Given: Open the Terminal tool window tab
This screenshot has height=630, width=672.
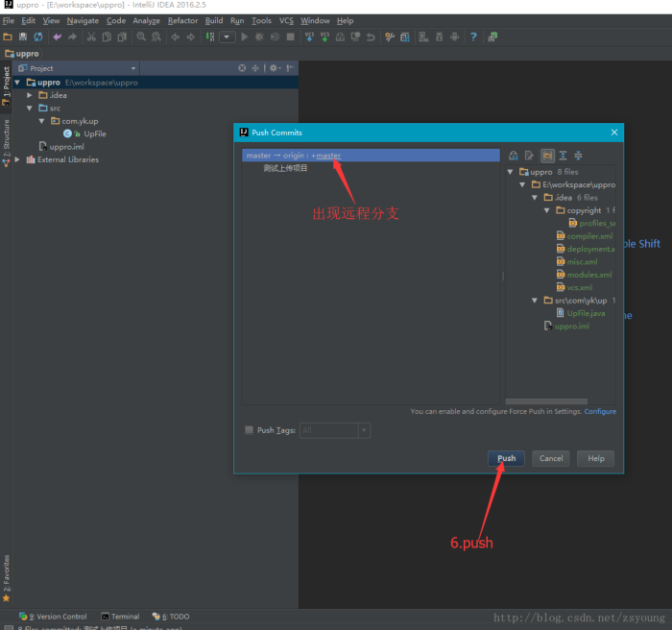Looking at the screenshot, I should click(x=120, y=617).
